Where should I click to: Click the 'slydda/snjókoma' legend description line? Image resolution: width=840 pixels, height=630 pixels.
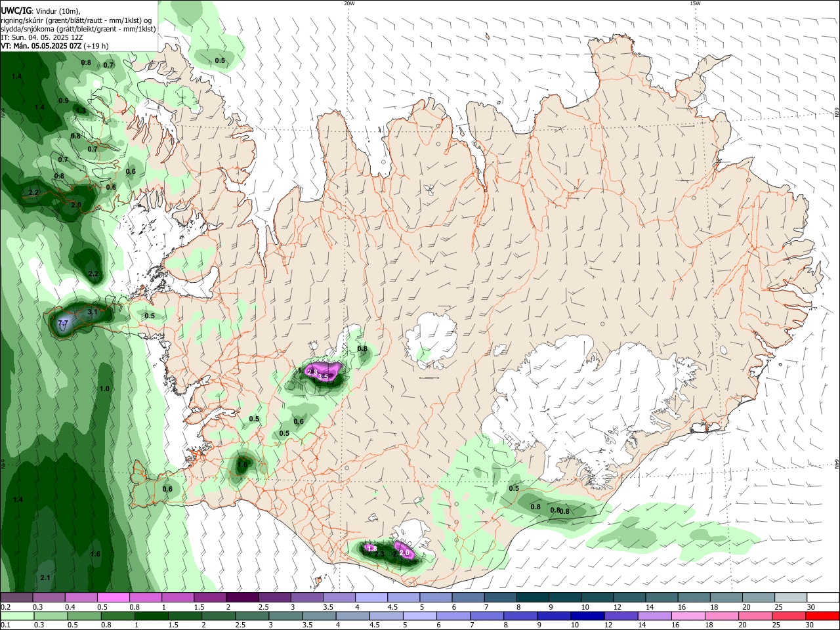click(x=78, y=29)
